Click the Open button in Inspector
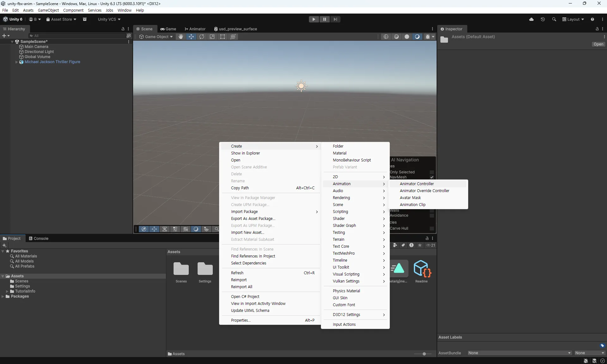The height and width of the screenshot is (364, 607). pos(598,44)
